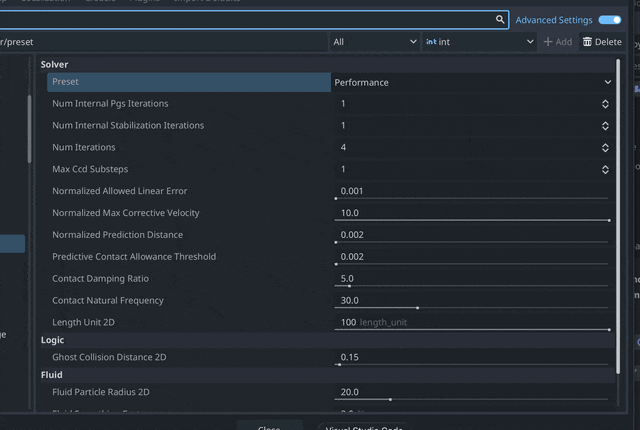
Task: Click stepper arrows for Max Ccd Substeps
Action: point(605,170)
